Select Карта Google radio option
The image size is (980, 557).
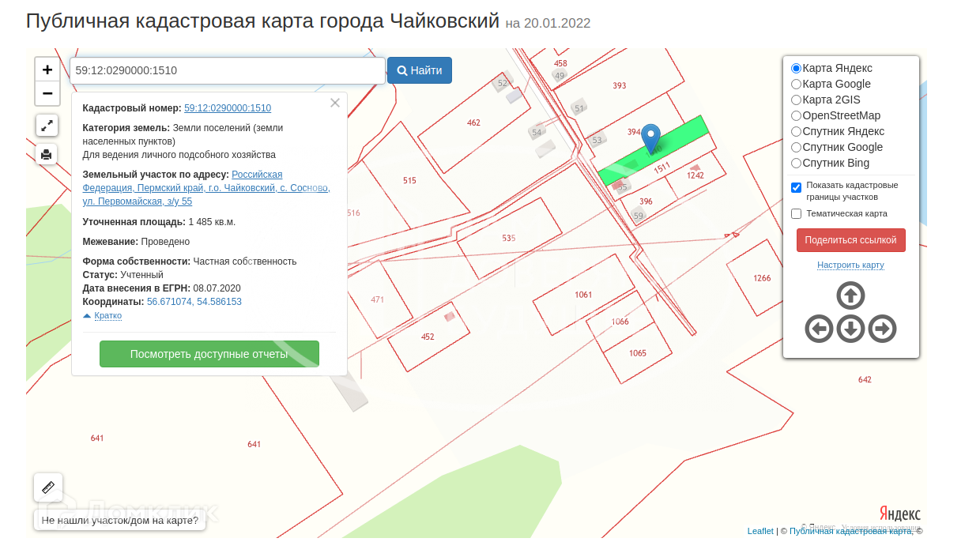coord(797,85)
